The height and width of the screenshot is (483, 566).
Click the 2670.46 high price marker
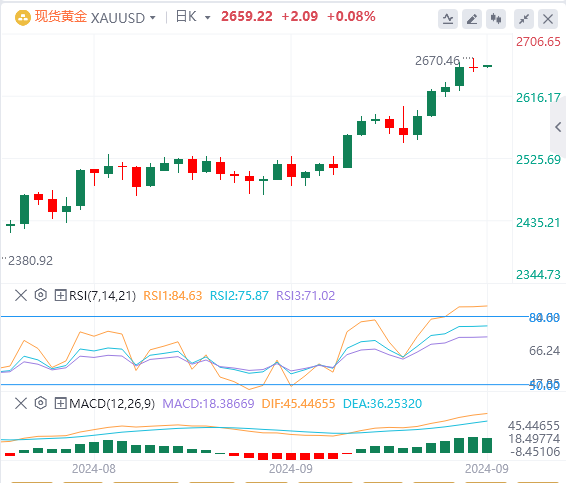coord(437,61)
